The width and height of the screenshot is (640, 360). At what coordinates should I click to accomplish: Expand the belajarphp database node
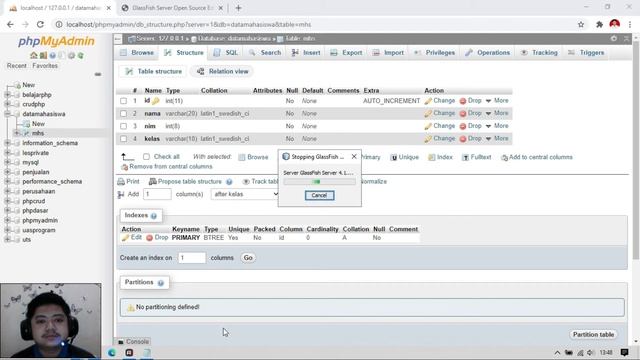point(7,95)
